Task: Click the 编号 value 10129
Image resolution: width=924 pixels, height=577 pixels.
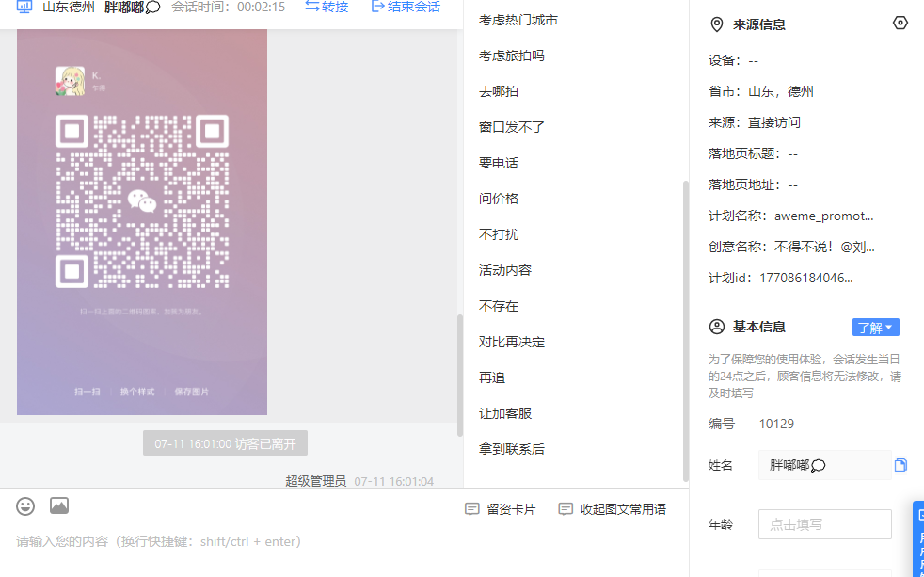Action: [x=776, y=424]
